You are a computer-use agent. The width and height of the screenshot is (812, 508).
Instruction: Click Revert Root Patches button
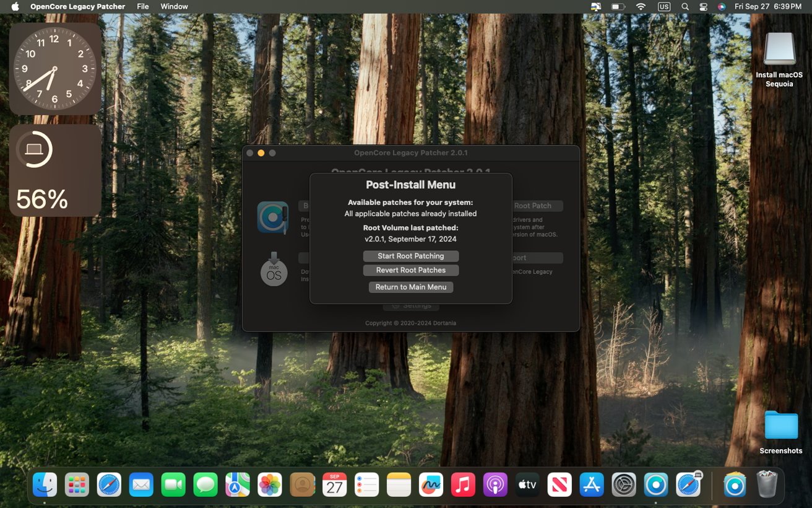(x=411, y=270)
